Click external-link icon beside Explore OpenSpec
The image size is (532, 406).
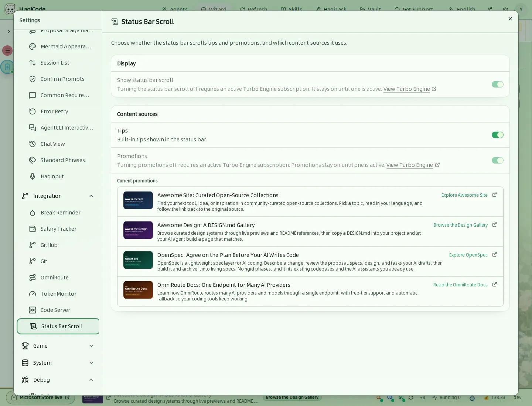(495, 255)
